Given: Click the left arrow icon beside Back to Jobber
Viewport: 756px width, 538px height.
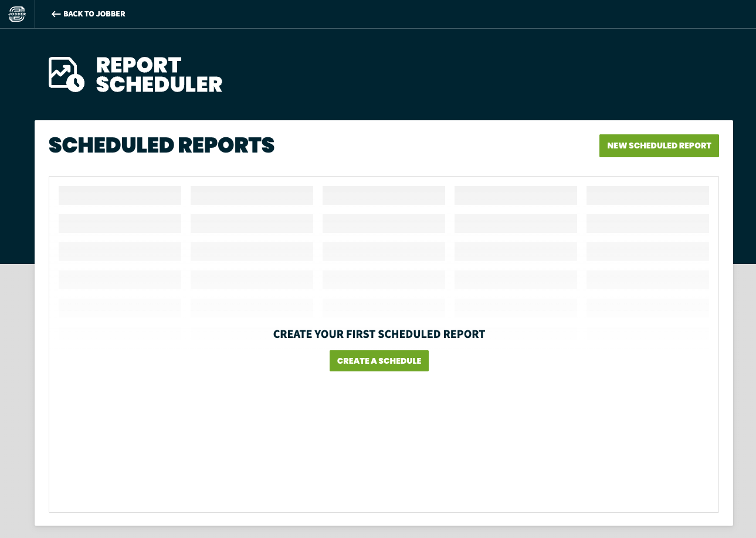Looking at the screenshot, I should coord(56,13).
